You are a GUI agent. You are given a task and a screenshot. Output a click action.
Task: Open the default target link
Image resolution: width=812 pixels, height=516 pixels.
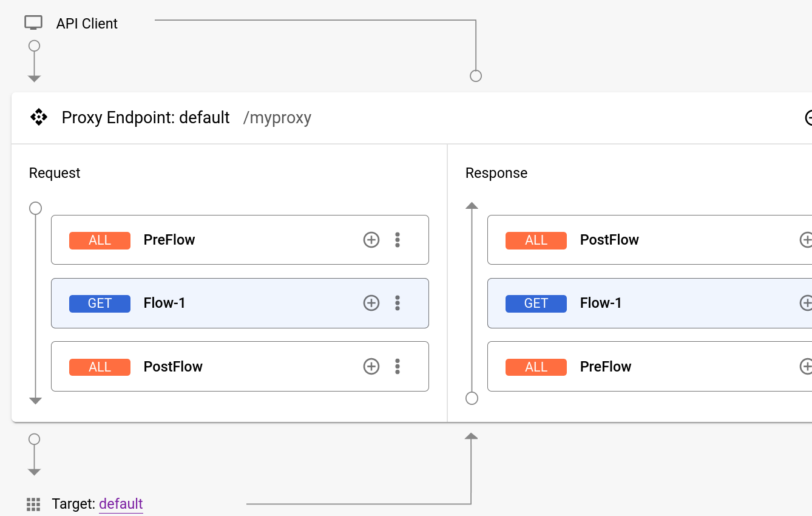[121, 504]
